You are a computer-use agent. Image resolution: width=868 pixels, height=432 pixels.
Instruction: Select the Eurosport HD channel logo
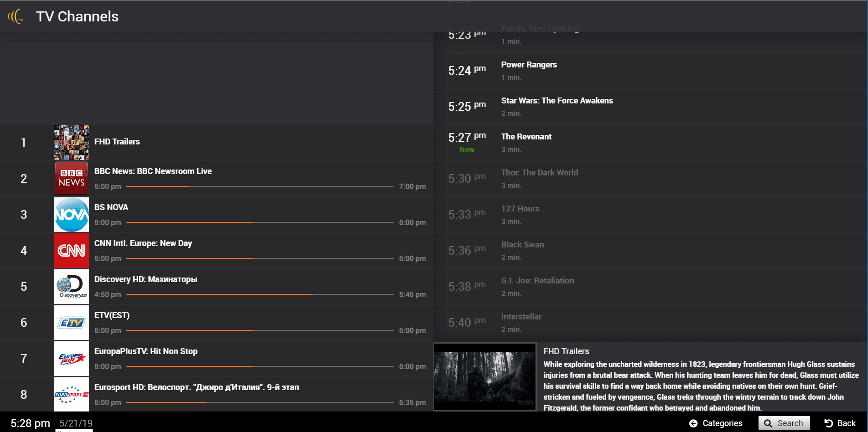(x=72, y=395)
